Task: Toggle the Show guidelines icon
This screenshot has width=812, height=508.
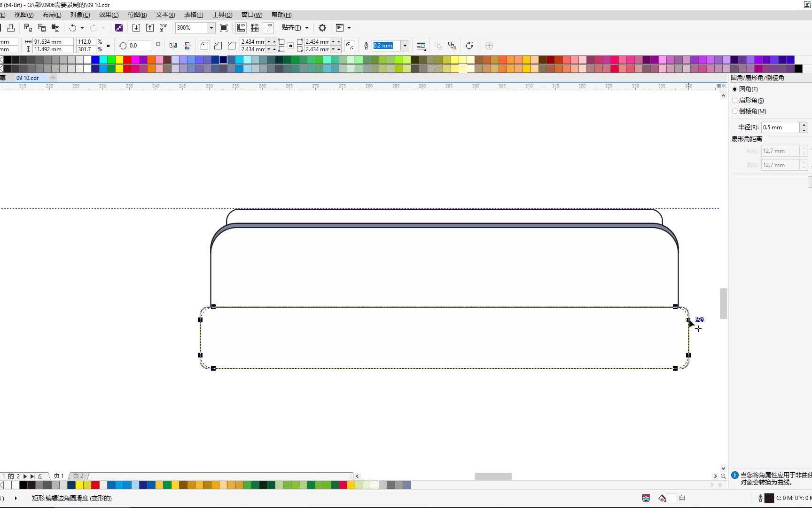Action: tap(268, 28)
